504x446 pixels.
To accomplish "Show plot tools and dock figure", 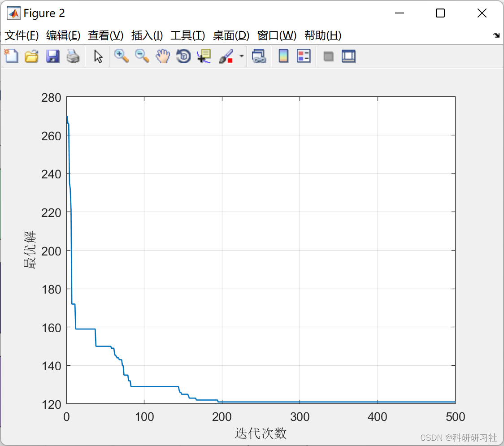I will coord(348,56).
